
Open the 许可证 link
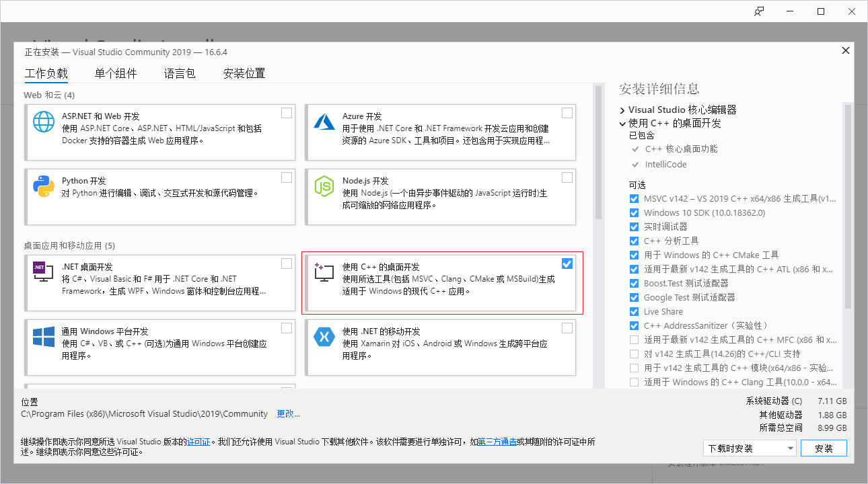click(x=198, y=442)
